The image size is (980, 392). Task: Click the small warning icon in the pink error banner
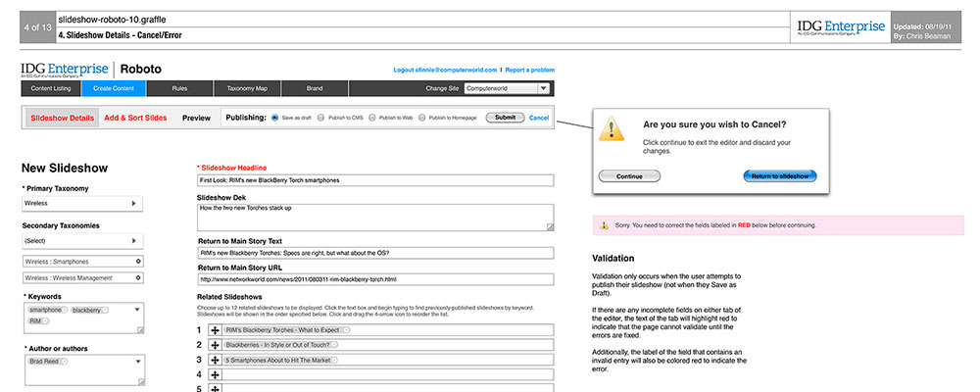coord(604,225)
